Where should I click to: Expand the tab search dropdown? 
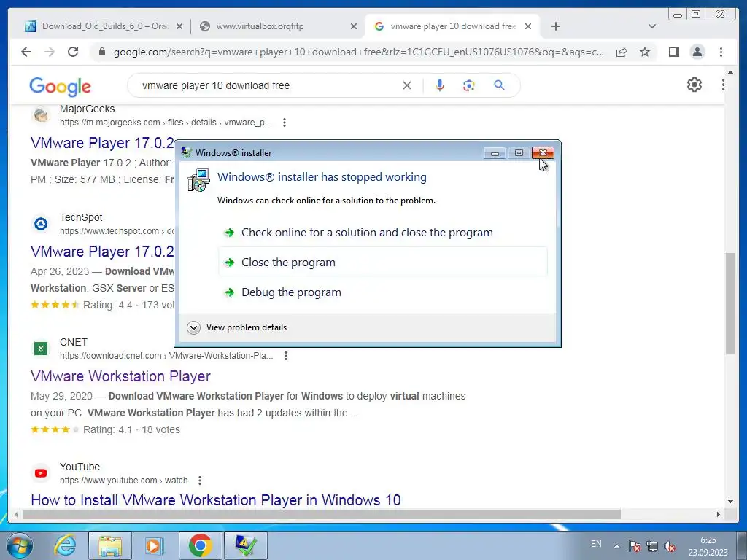coord(651,26)
